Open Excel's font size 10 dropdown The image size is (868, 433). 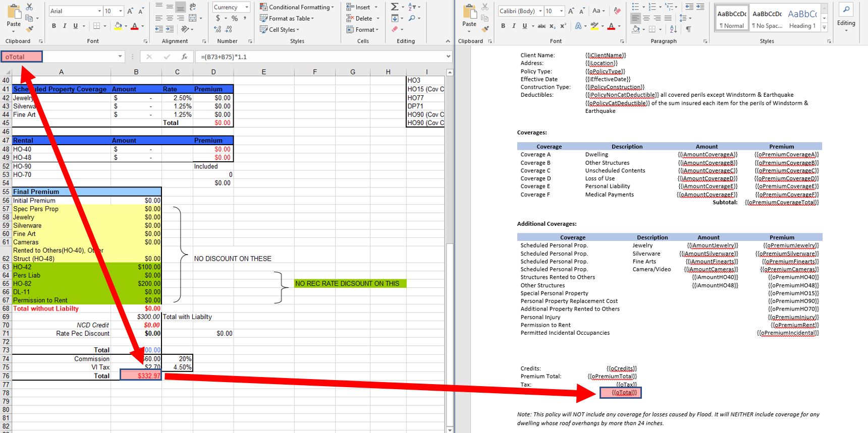point(121,11)
